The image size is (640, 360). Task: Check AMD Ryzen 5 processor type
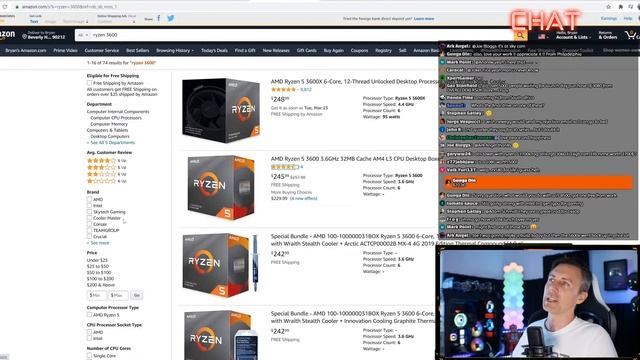click(x=89, y=315)
